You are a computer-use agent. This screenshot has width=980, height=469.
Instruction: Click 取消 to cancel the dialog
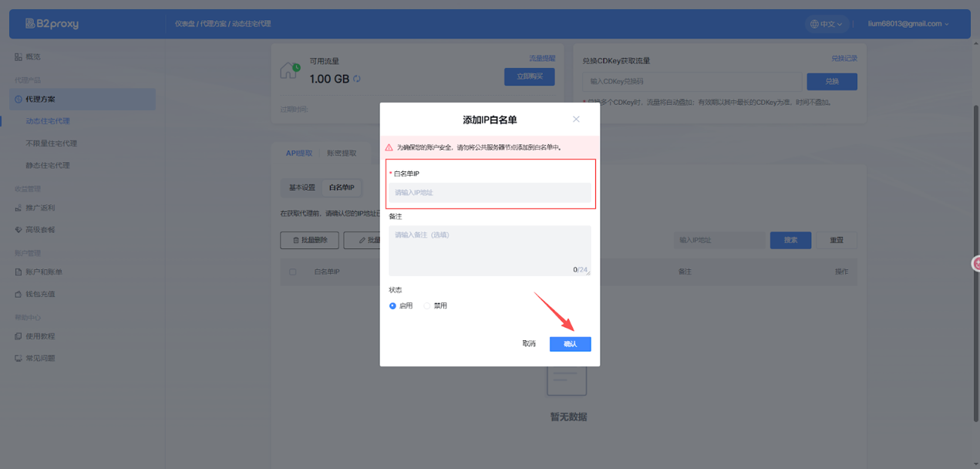coord(529,344)
